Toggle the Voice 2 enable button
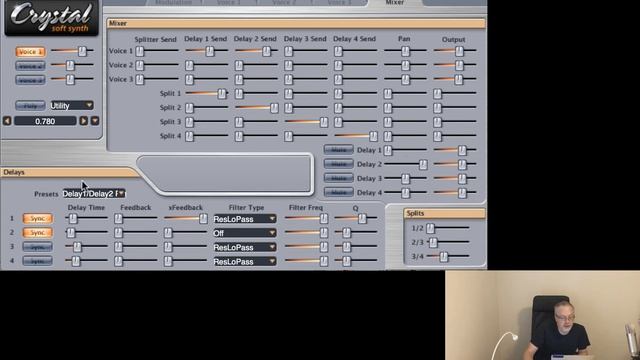Viewport: 640px width, 360px height. 30,66
